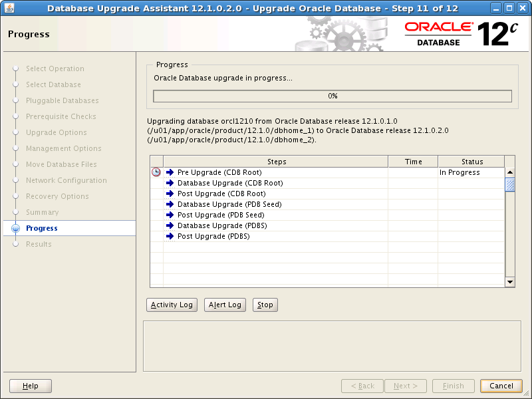Click the clock icon beside Pre Upgrade (CDB Root)
This screenshot has width=532, height=399.
point(156,172)
